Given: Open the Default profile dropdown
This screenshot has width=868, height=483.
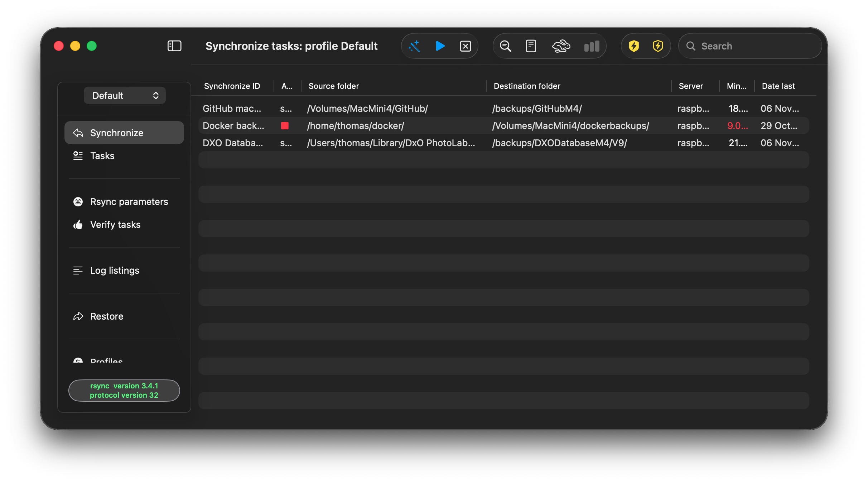Looking at the screenshot, I should (125, 96).
